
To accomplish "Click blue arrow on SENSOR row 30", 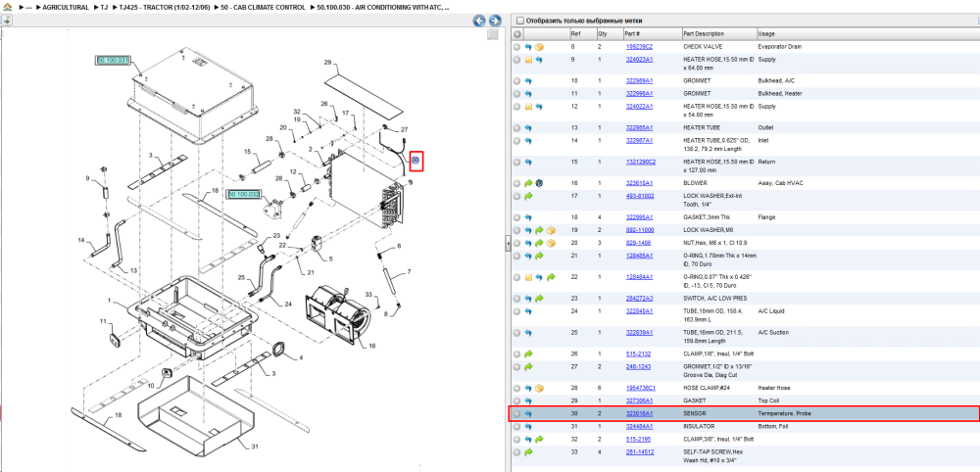I will click(528, 414).
